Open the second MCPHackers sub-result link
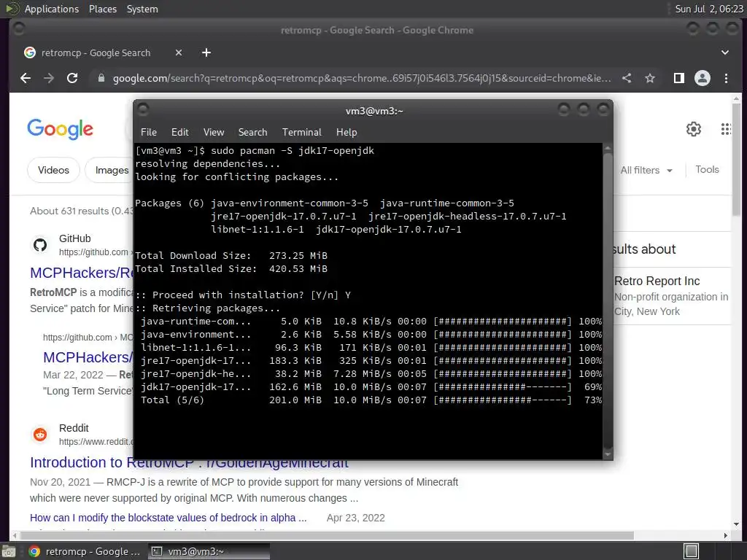The height and width of the screenshot is (560, 747). tap(88, 357)
